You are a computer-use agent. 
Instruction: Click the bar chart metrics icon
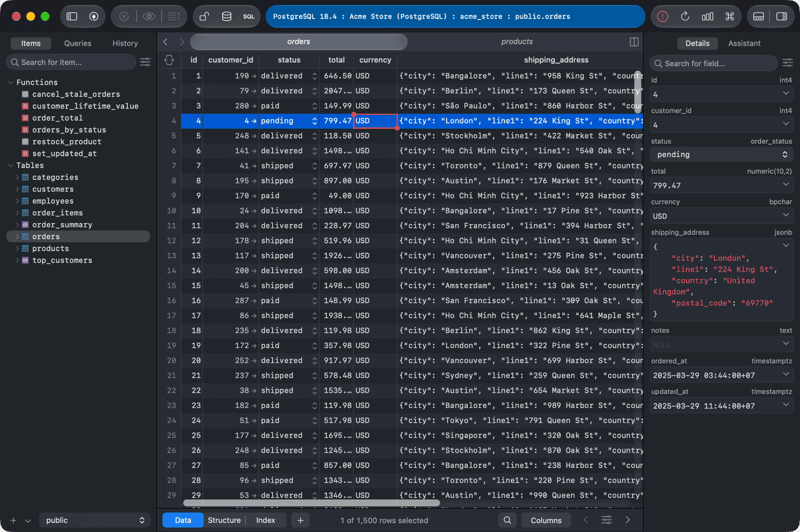click(x=707, y=16)
